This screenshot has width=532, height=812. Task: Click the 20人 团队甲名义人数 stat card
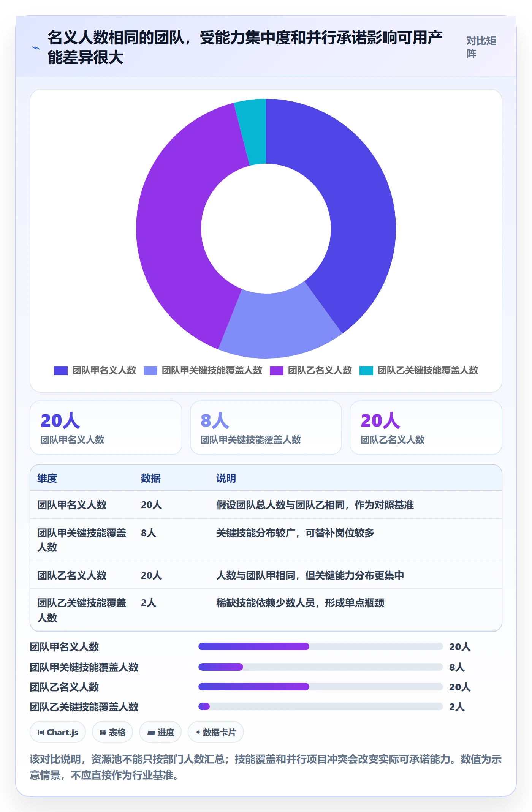coord(106,428)
